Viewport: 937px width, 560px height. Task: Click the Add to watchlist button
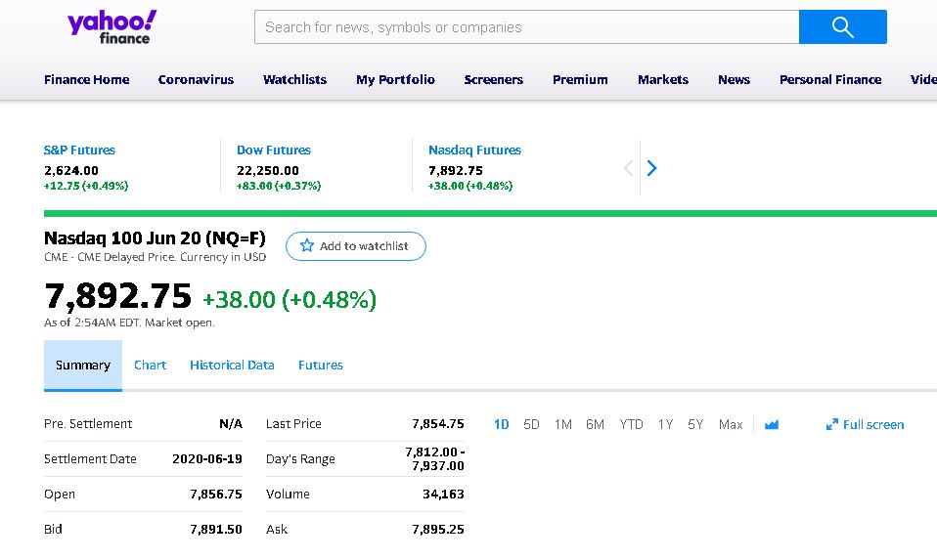click(x=356, y=246)
